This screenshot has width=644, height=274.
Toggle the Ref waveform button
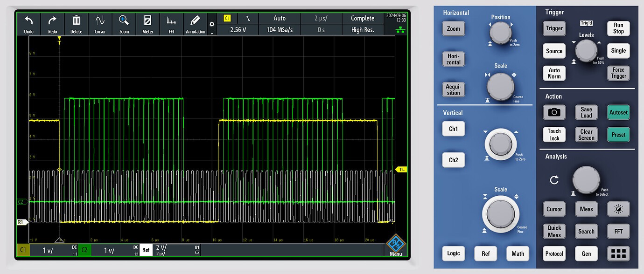tap(485, 253)
